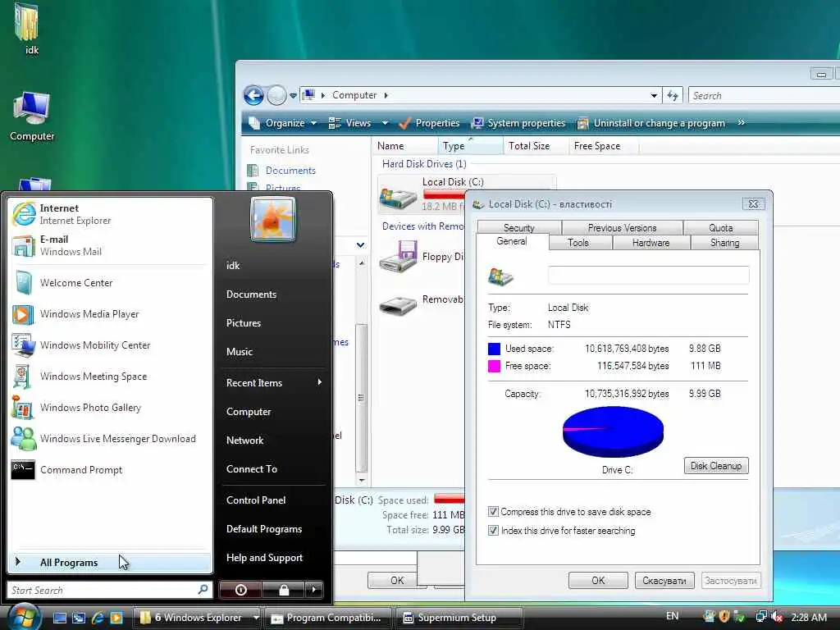Open the Views dropdown arrow
840x630 pixels.
385,123
